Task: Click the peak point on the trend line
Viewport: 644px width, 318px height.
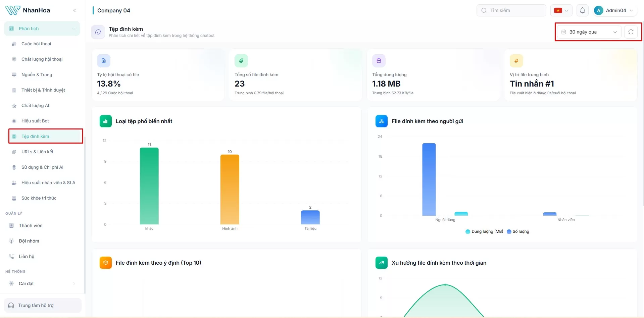Action: (445, 284)
